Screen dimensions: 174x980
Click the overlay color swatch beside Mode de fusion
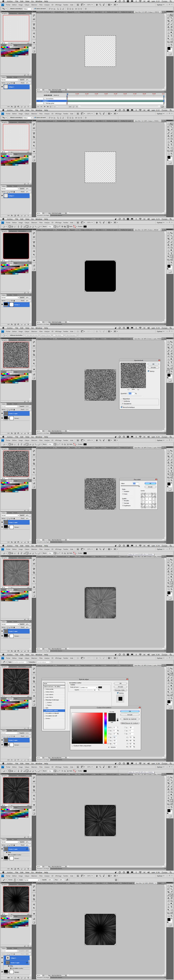100,687
